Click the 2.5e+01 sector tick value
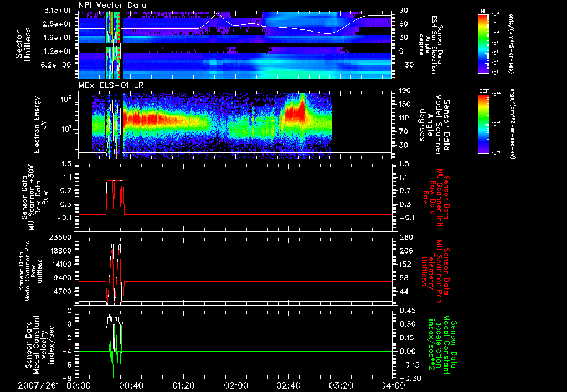The width and height of the screenshot is (567, 392). [x=57, y=24]
